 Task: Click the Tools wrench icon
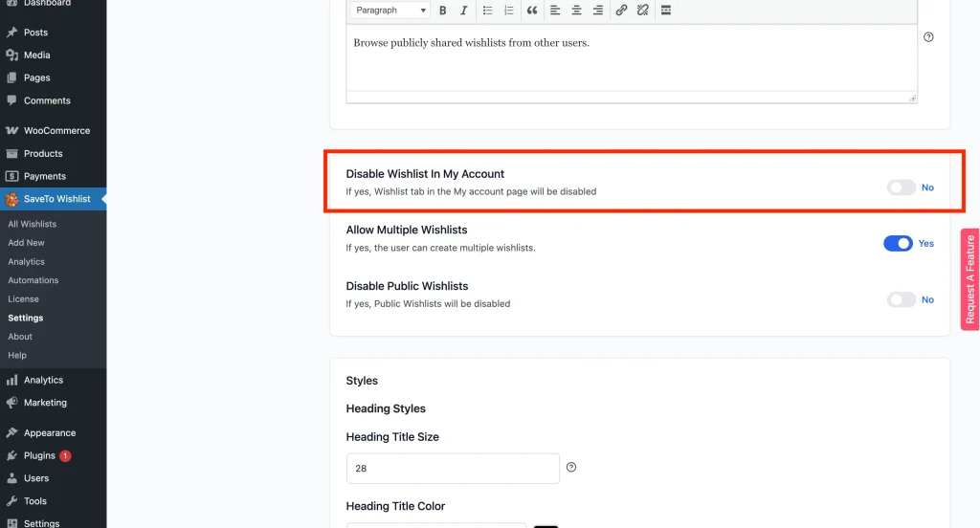pos(11,501)
